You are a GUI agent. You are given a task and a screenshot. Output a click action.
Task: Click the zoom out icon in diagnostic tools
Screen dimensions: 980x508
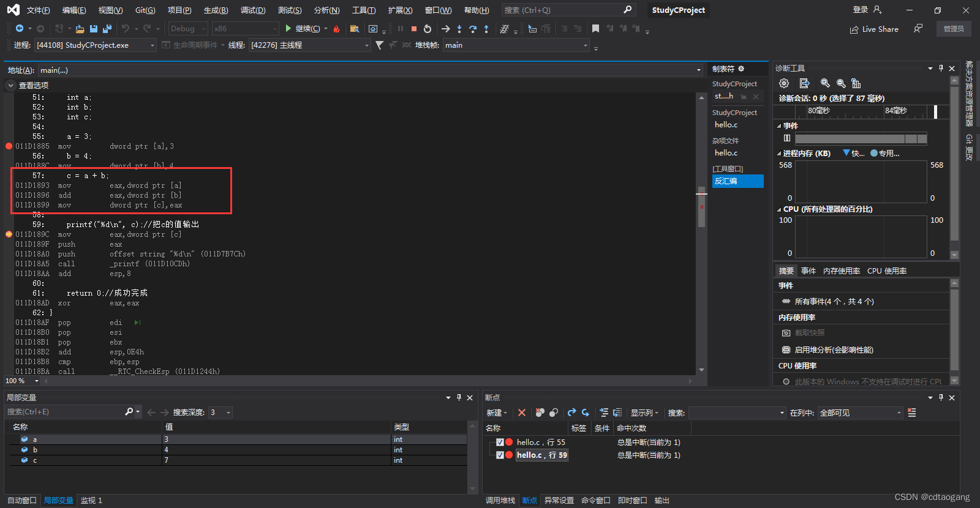(x=841, y=83)
